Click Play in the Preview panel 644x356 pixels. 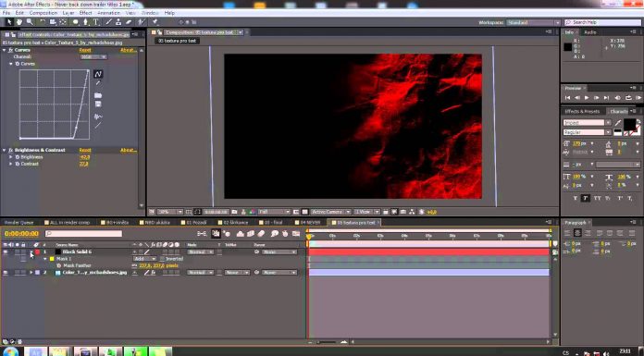point(587,98)
